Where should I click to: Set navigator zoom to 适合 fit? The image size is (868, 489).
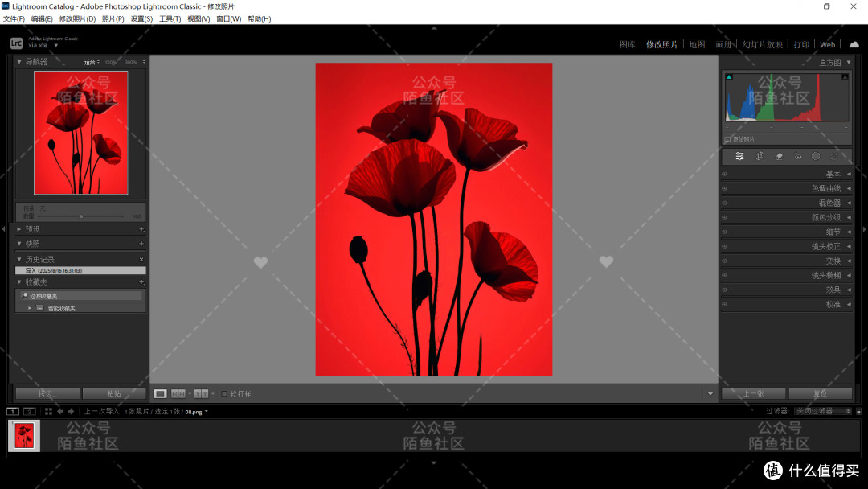tap(90, 62)
